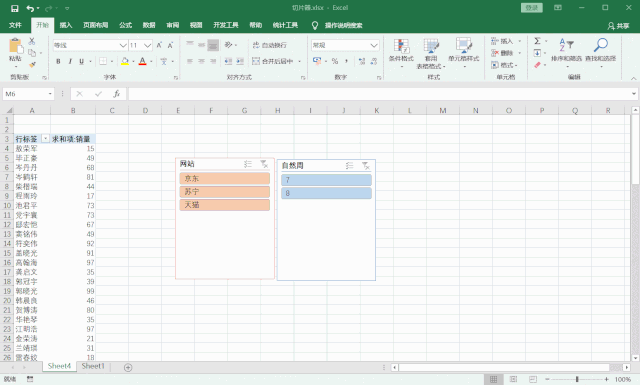640x385 pixels.
Task: Open the number format dropdown
Action: tap(374, 45)
